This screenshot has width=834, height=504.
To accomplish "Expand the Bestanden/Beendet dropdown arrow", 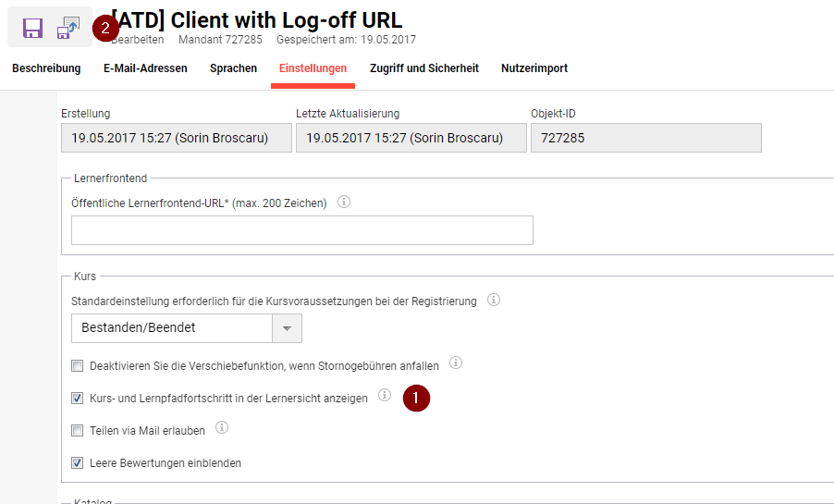I will [x=287, y=328].
